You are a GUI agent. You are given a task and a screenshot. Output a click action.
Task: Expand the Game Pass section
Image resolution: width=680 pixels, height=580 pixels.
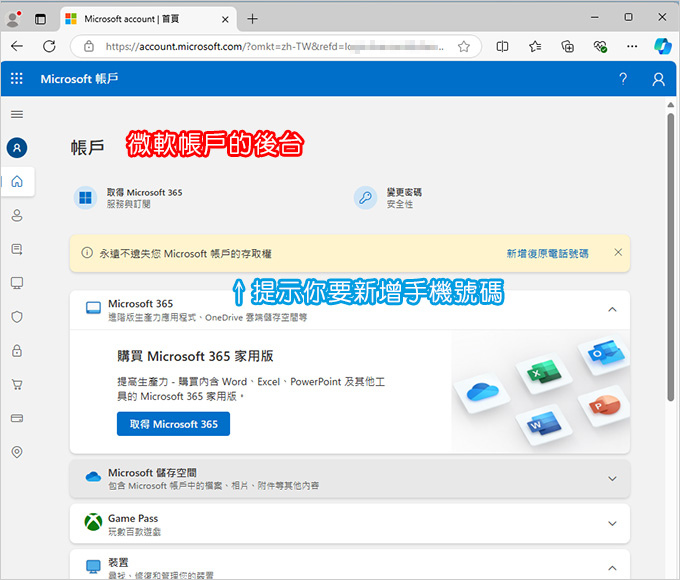pyautogui.click(x=612, y=524)
